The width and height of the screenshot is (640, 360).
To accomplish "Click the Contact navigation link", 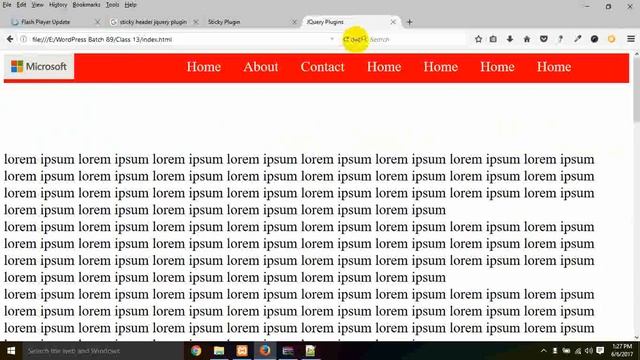I will click(x=322, y=67).
